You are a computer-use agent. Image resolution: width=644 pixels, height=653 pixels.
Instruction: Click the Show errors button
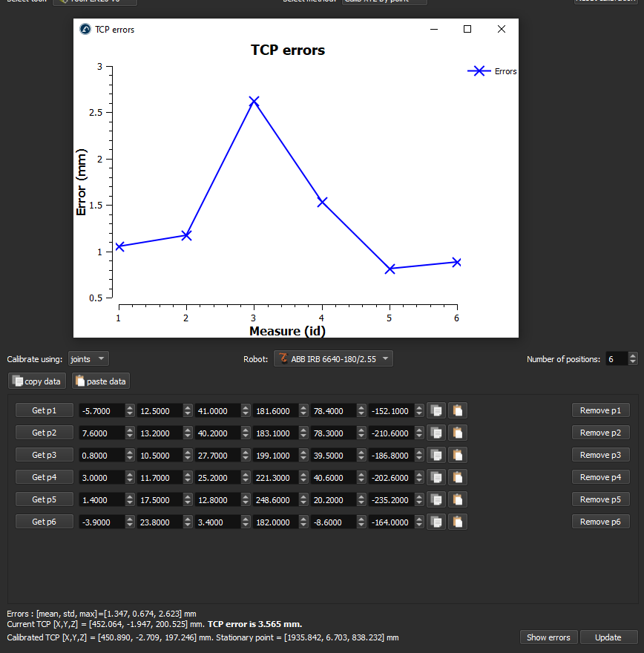point(548,637)
